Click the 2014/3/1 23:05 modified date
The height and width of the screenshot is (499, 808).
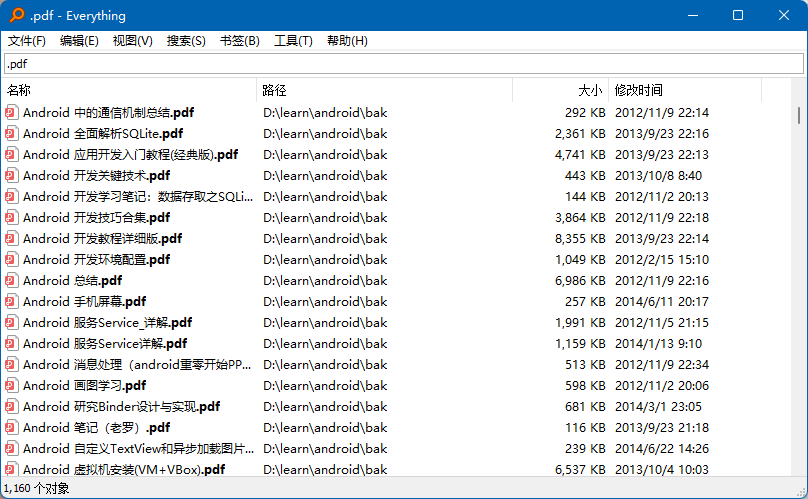tap(658, 407)
